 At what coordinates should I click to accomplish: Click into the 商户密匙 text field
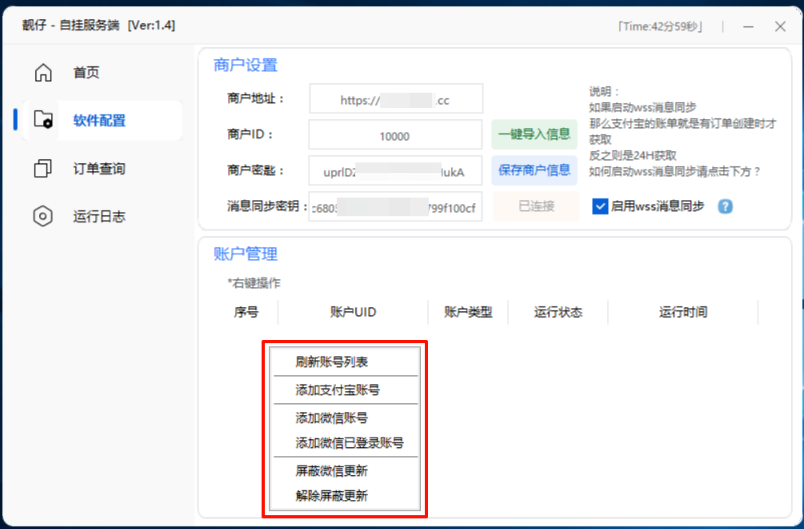click(x=396, y=170)
